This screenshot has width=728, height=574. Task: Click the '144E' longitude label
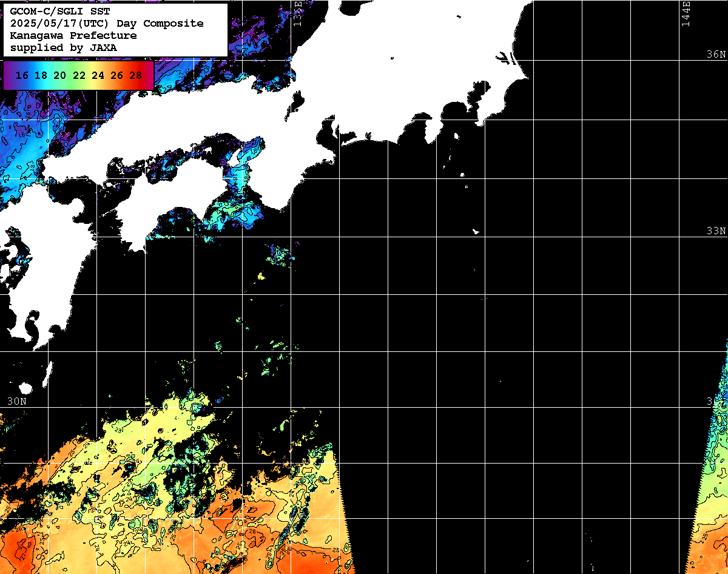click(686, 13)
